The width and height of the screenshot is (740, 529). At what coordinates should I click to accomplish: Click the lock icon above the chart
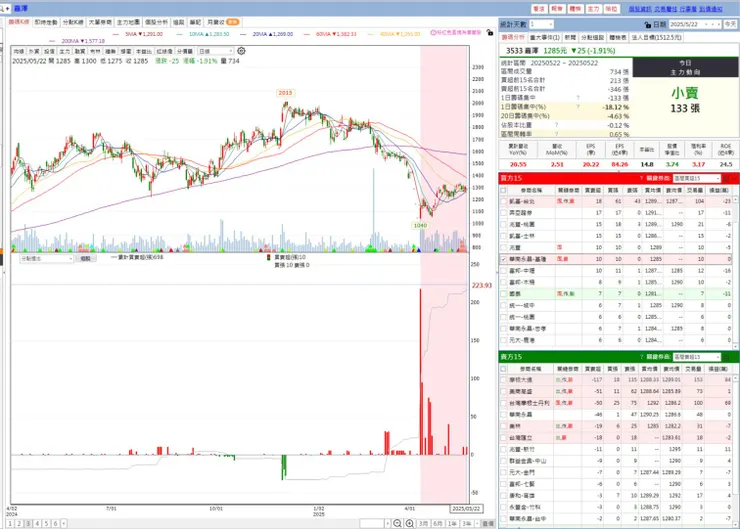point(490,33)
